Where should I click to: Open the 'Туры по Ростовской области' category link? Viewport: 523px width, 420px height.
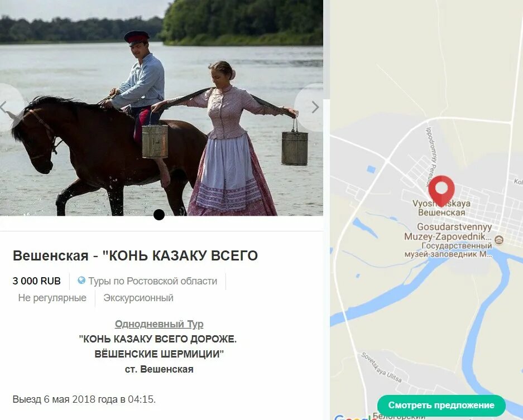pyautogui.click(x=153, y=281)
